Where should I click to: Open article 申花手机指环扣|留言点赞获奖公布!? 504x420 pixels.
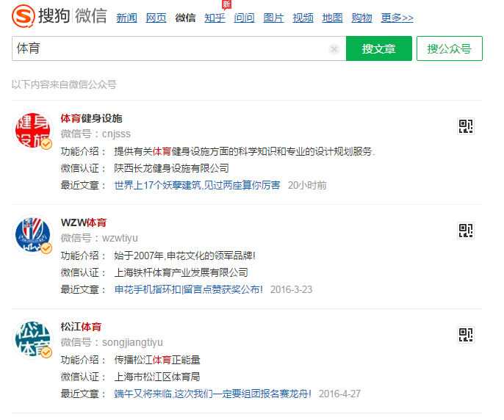pyautogui.click(x=188, y=289)
